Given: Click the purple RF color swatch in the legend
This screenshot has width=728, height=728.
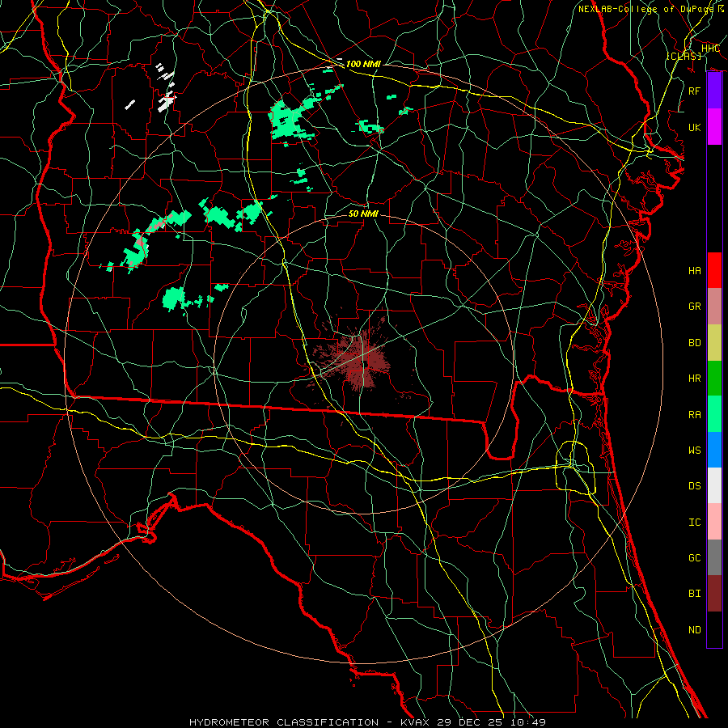Looking at the screenshot, I should [x=714, y=91].
